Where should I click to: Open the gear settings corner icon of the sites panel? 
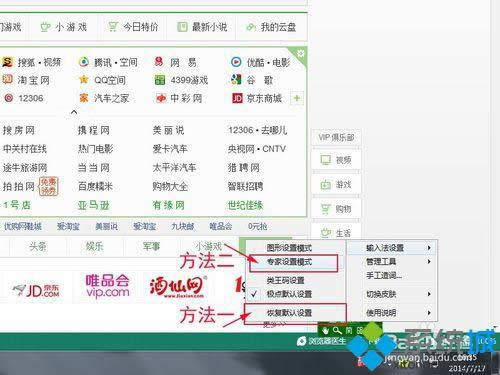[x=301, y=54]
